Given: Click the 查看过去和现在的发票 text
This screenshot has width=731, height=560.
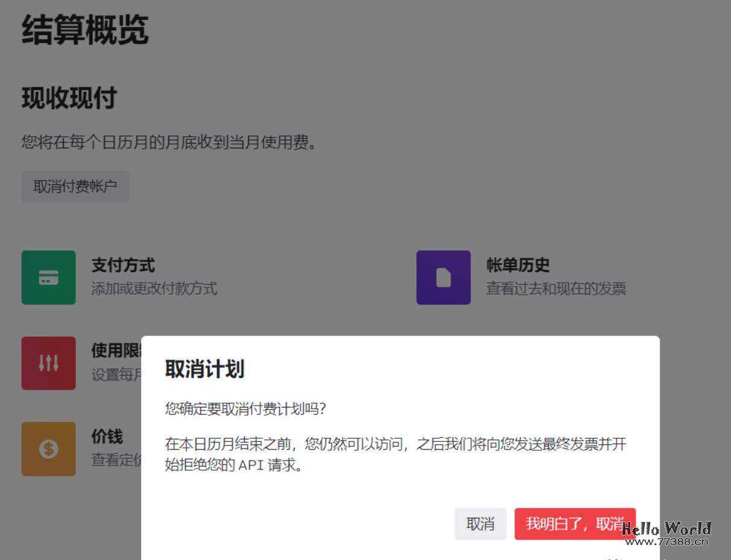Looking at the screenshot, I should pos(556,289).
